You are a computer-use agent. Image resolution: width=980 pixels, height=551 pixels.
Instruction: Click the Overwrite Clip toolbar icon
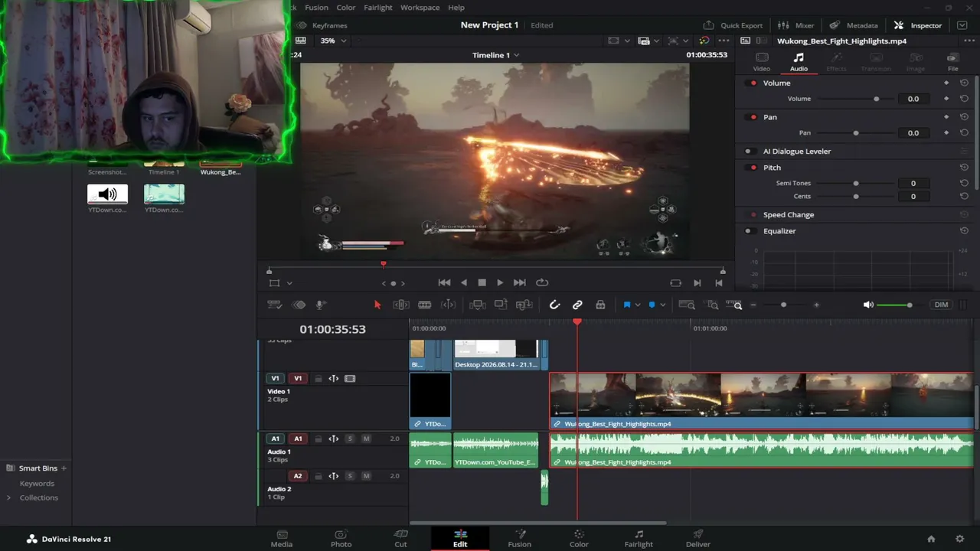coord(501,305)
